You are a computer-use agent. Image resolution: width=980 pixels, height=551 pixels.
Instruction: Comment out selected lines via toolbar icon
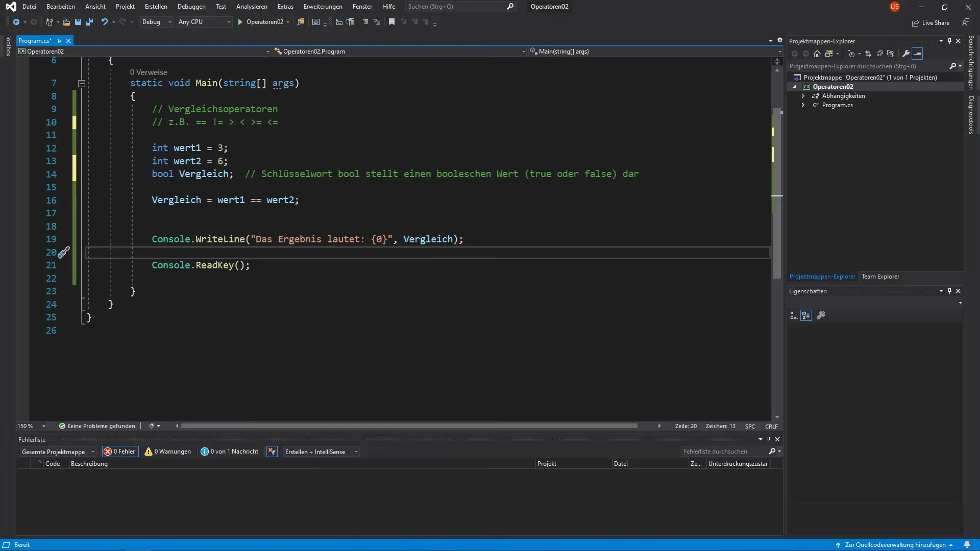pyautogui.click(x=365, y=22)
